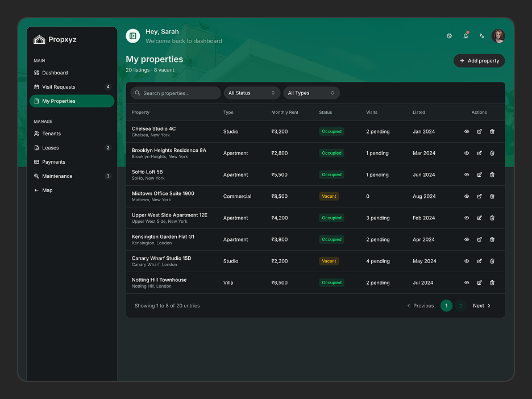Open the language translate icon
Viewport: 532px width, 399px height.
[482, 36]
